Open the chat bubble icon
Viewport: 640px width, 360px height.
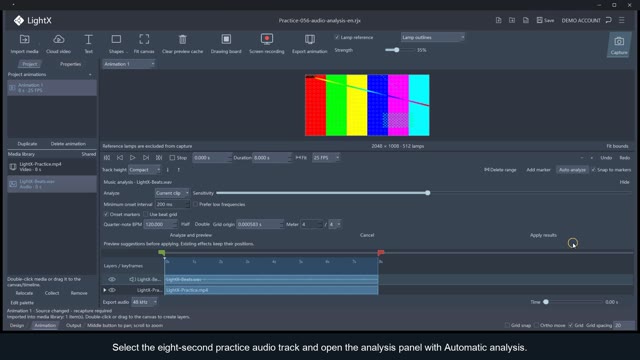tap(609, 20)
